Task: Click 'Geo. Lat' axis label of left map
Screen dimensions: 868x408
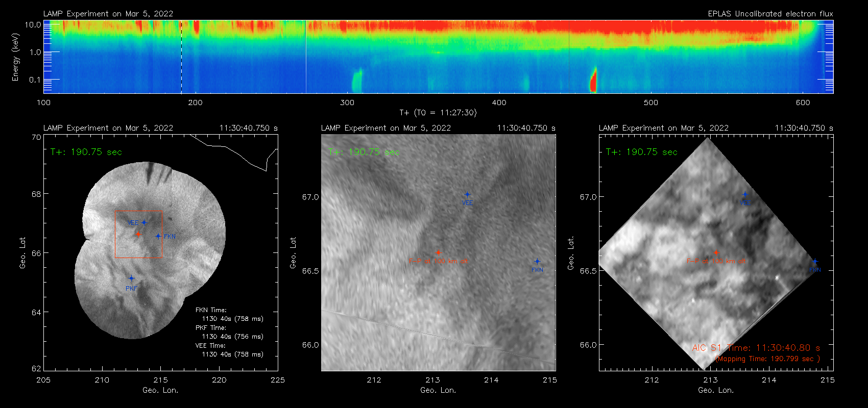Action: point(22,252)
